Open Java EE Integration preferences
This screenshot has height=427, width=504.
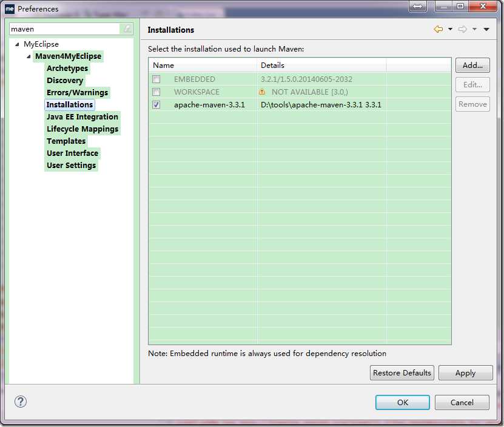coord(82,116)
